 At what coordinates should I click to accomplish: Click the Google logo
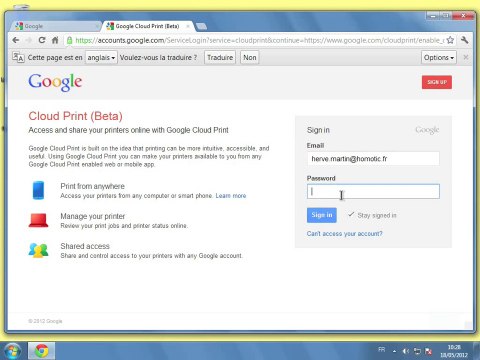point(55,82)
